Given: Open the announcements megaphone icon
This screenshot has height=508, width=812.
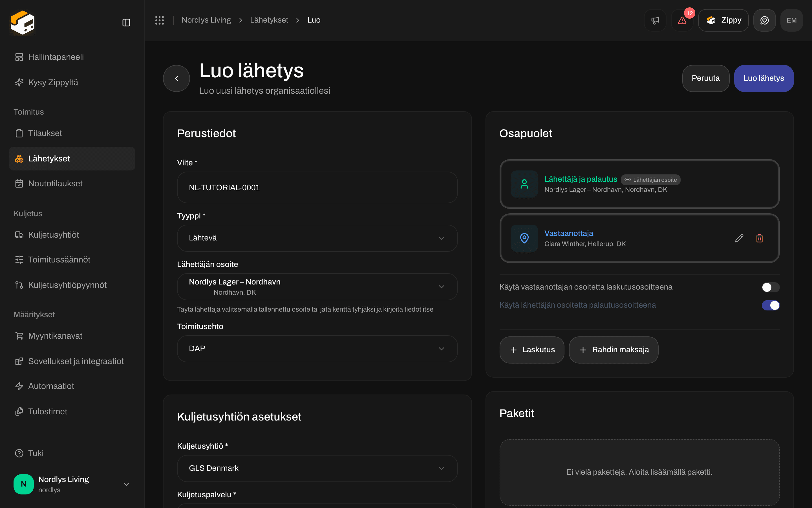Looking at the screenshot, I should click(x=655, y=20).
